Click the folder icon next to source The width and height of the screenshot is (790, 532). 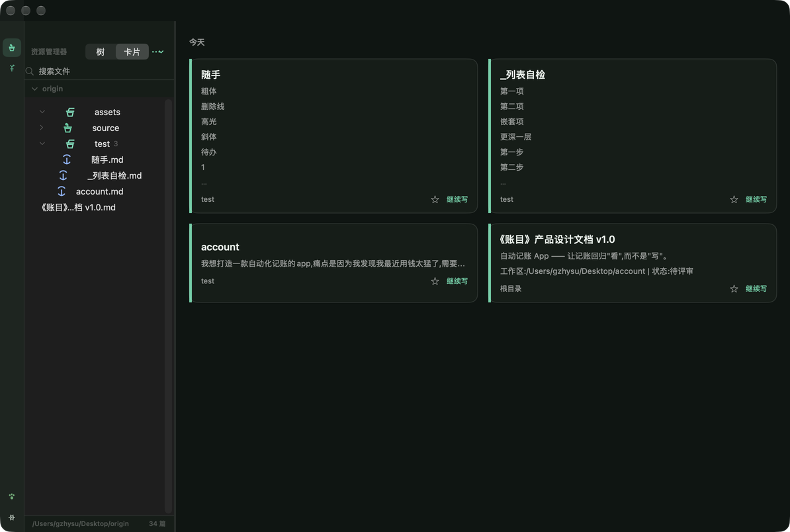[67, 128]
